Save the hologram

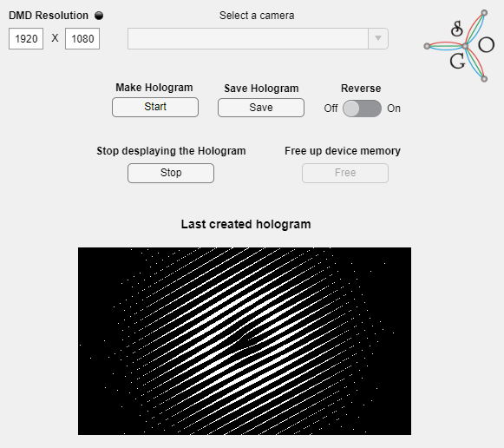pos(261,108)
